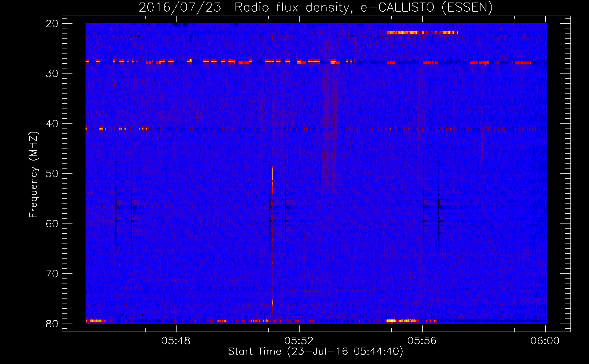Click the yellow interference band at 80 MHz near 05:55

tap(402, 321)
